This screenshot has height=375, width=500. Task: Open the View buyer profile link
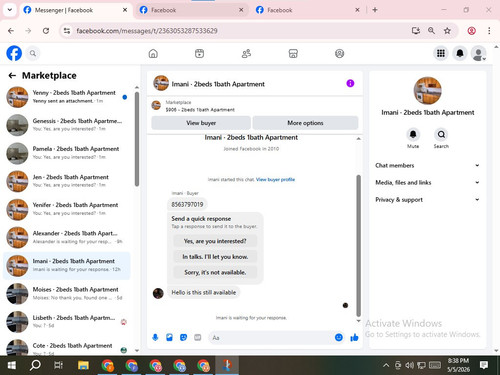(275, 180)
